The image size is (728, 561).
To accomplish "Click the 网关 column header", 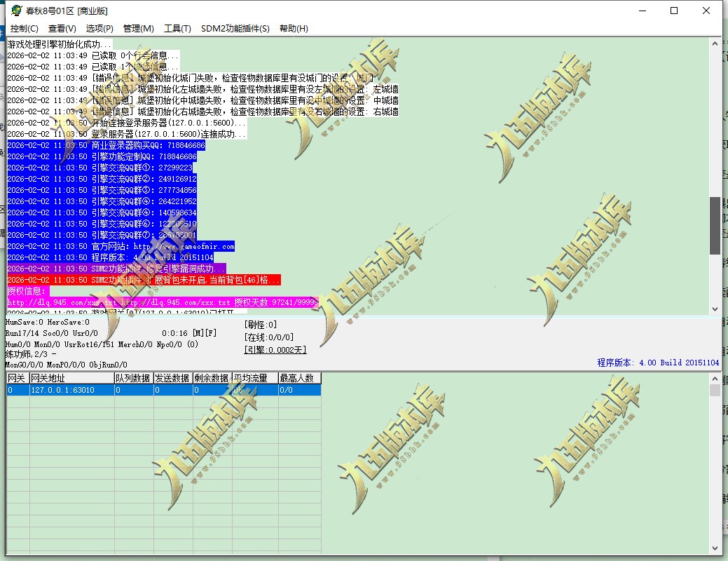I will (18, 379).
